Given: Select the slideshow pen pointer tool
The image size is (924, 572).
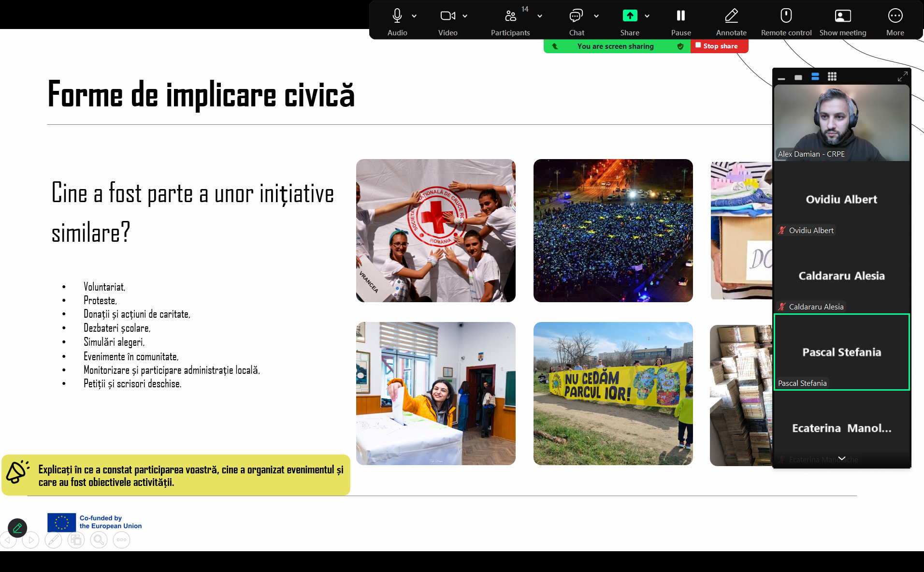Looking at the screenshot, I should (53, 540).
